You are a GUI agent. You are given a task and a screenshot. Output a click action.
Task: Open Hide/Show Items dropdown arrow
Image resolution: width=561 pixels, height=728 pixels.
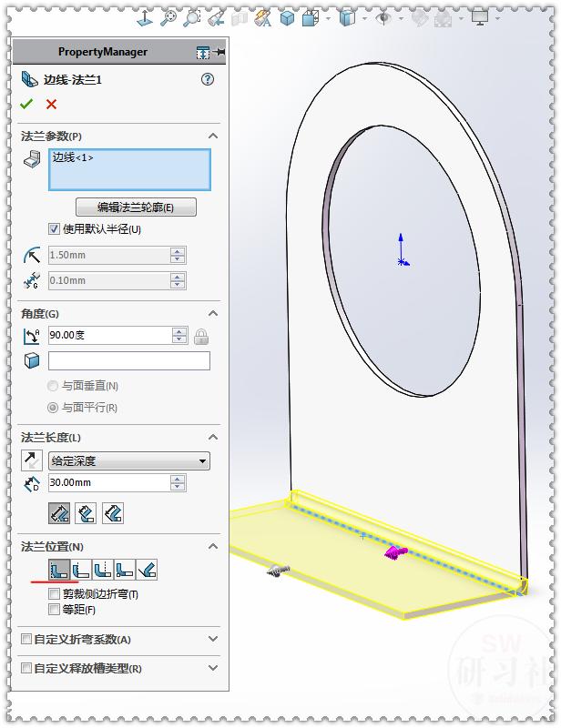click(401, 18)
